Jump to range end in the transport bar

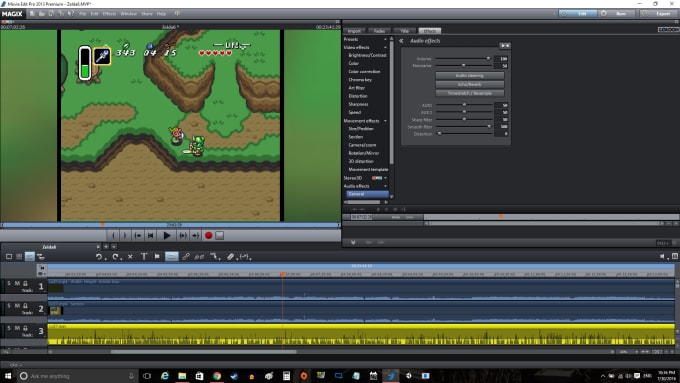coord(196,236)
